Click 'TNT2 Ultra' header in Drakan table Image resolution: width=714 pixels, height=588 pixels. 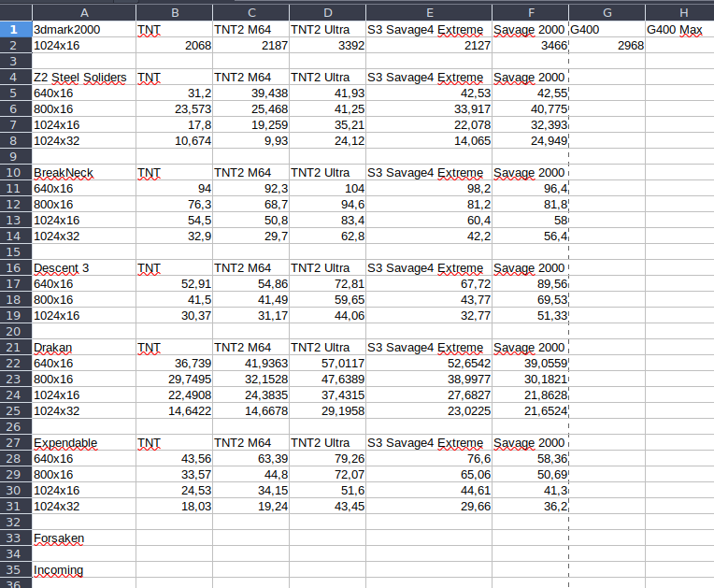(327, 348)
